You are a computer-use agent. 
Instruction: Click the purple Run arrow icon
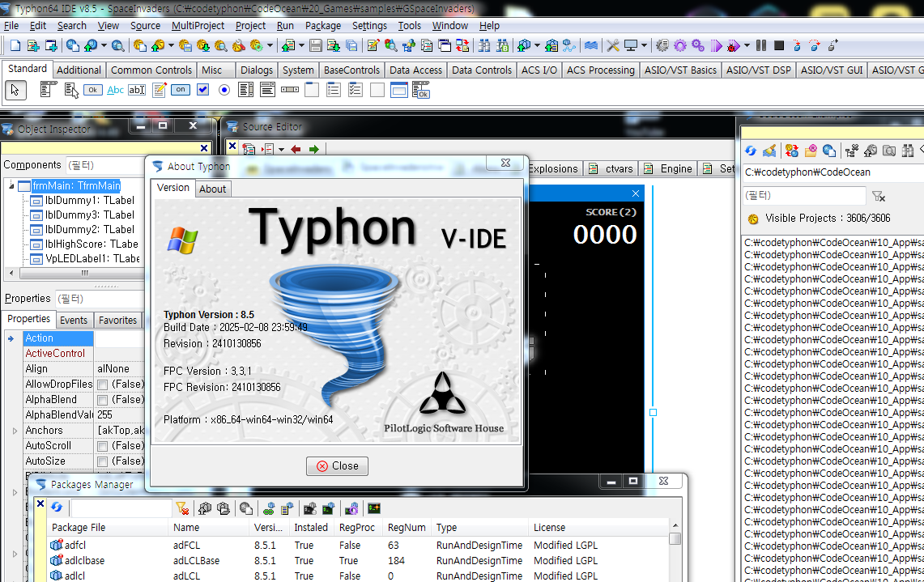716,46
